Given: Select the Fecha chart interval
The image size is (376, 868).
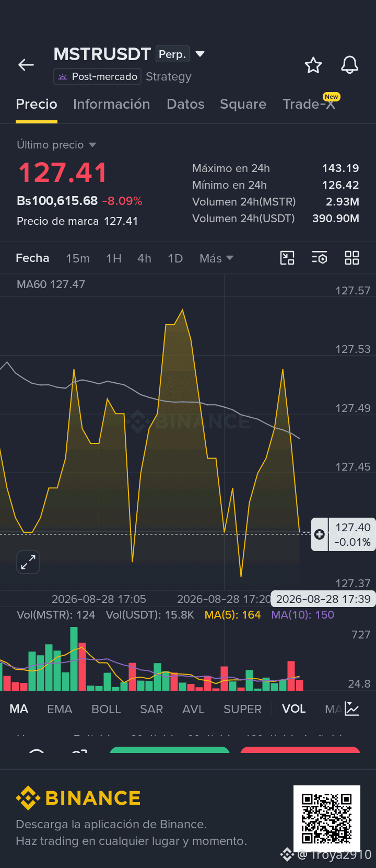Looking at the screenshot, I should coord(32,258).
